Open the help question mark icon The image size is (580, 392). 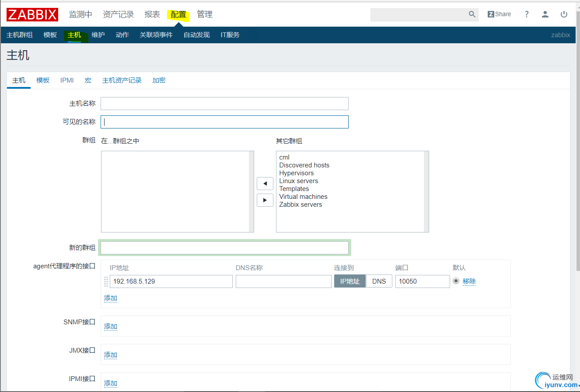[x=527, y=14]
